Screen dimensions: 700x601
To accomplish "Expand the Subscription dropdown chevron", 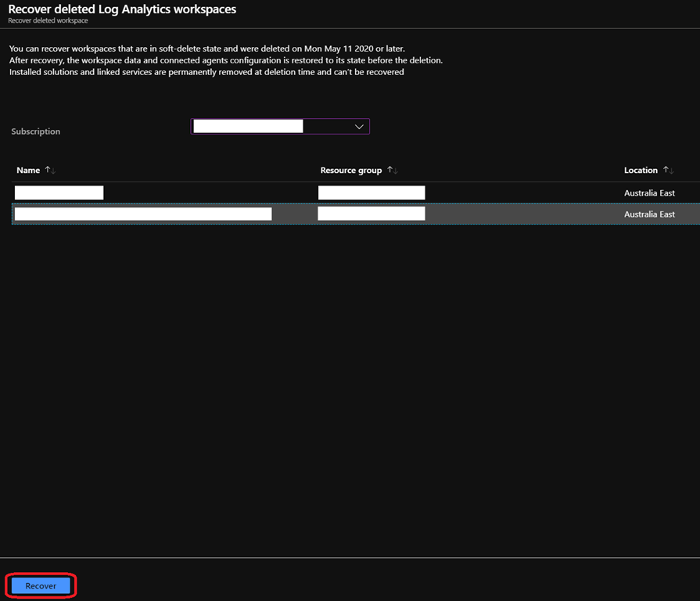I will click(359, 127).
